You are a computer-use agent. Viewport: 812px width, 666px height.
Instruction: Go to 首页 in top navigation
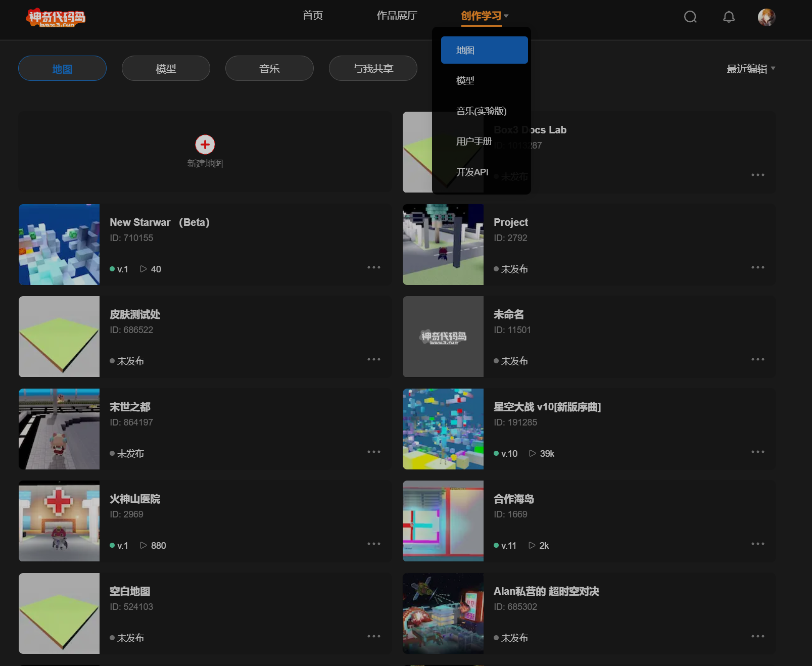click(x=313, y=16)
